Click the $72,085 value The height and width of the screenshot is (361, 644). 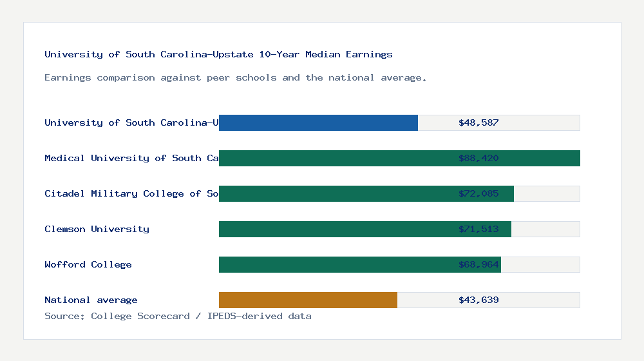tap(478, 193)
